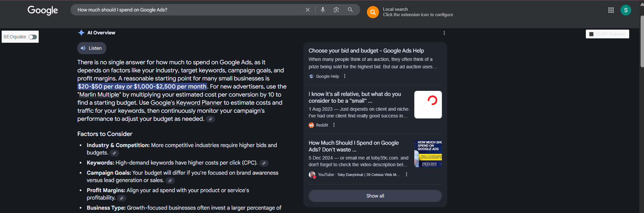Open source link chip after Industry & Competition bullet
Viewport: 644px width, 213px height.
114,153
